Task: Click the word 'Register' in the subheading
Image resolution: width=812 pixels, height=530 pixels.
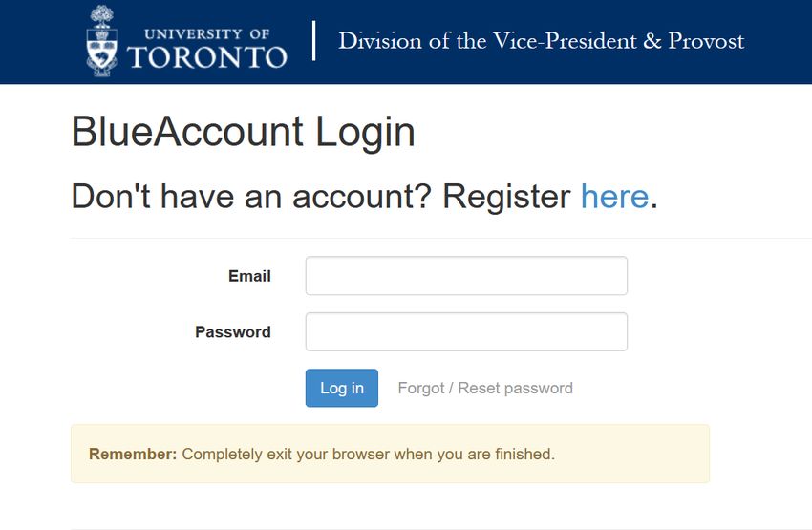Action: click(506, 197)
